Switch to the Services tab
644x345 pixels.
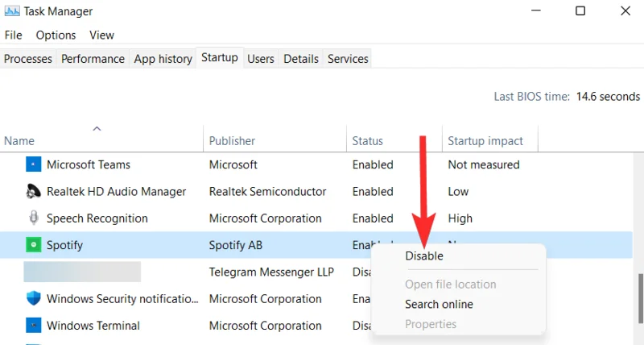[x=348, y=59]
